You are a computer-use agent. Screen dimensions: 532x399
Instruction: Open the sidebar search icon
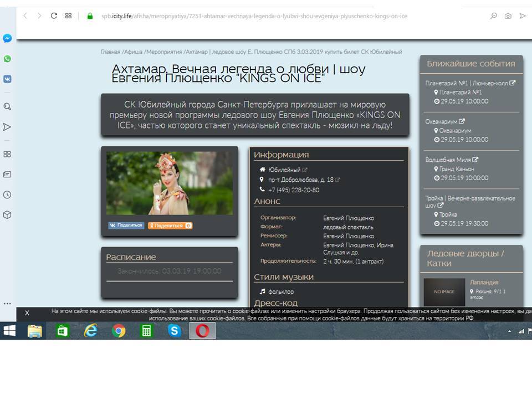point(7,106)
